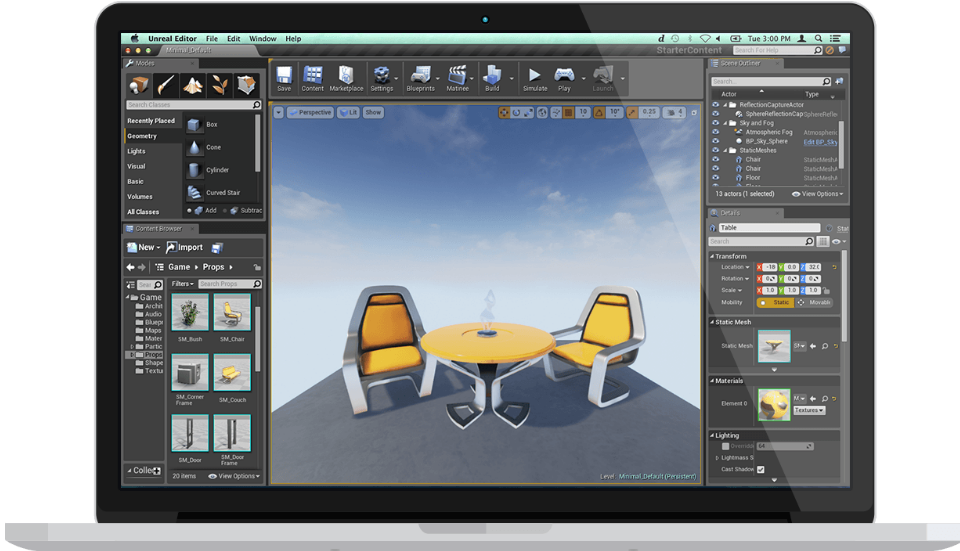Click the Lit view mode button
Viewport: 960px width, 551px height.
[348, 113]
